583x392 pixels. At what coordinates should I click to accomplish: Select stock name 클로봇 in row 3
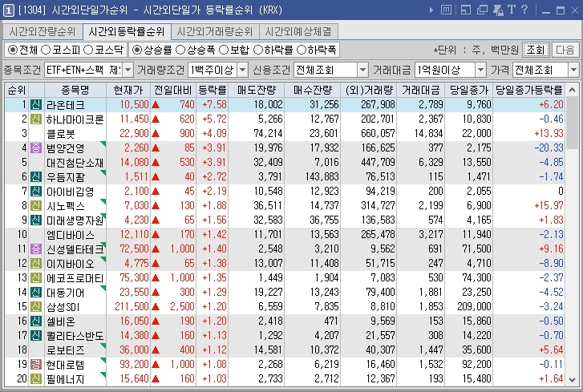[61, 134]
